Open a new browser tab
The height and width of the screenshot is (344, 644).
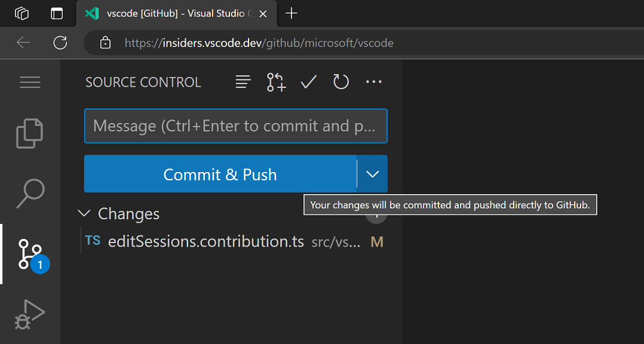click(291, 13)
